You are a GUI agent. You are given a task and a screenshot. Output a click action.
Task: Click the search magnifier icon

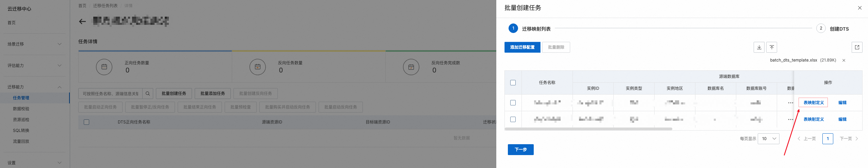(x=147, y=94)
